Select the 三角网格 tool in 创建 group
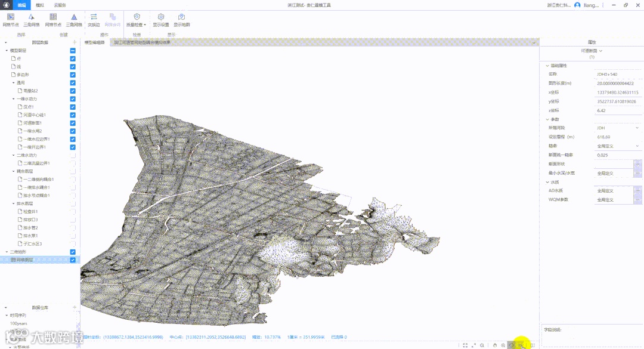Viewport: 644px width, 349px height. click(74, 17)
